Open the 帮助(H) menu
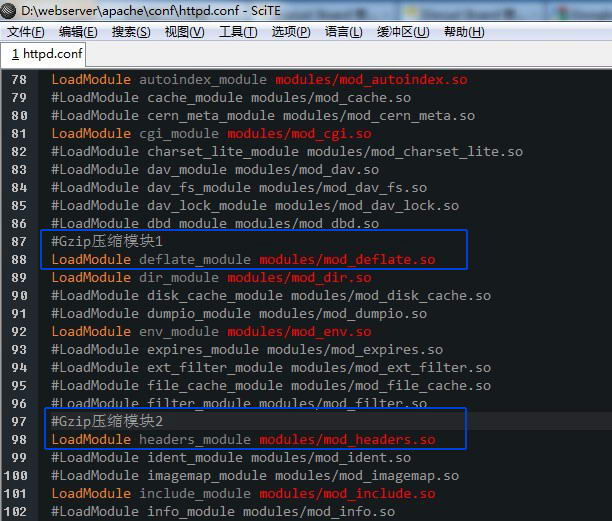The image size is (612, 521). pos(464,32)
